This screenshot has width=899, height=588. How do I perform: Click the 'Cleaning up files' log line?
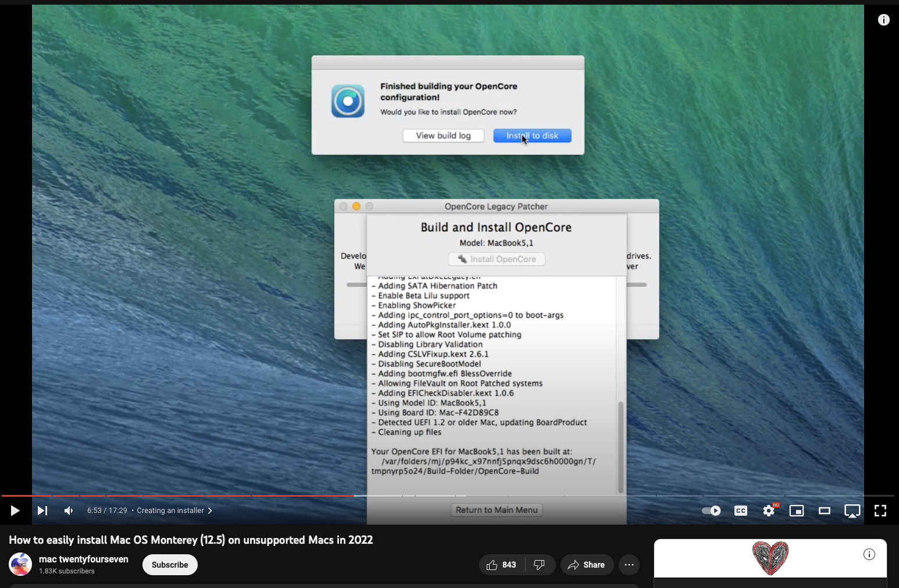pos(406,432)
